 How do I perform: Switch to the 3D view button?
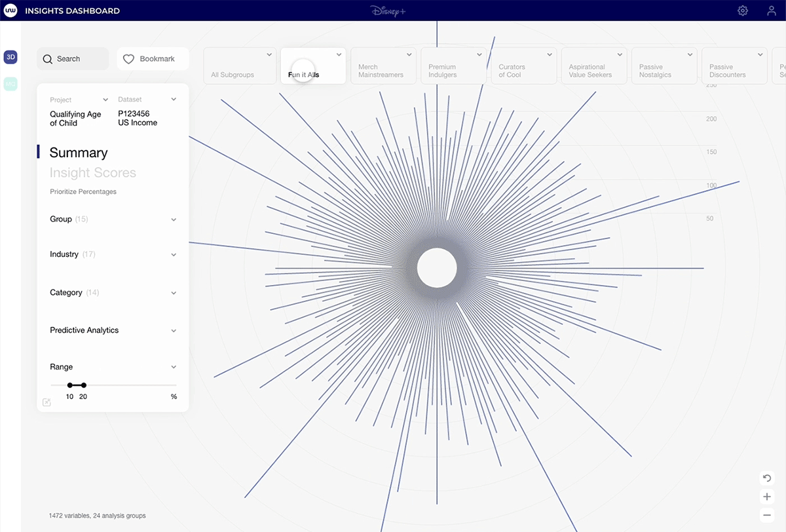click(10, 57)
